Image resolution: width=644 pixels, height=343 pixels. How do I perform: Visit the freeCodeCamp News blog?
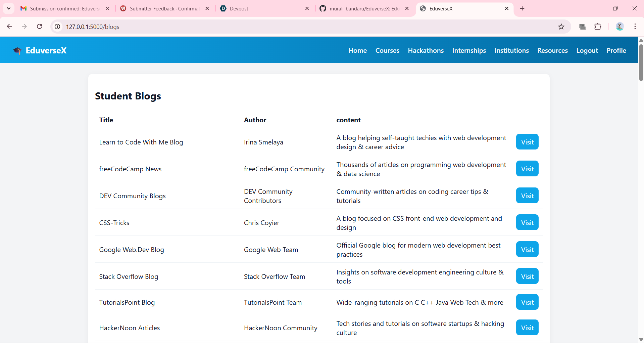(x=527, y=169)
